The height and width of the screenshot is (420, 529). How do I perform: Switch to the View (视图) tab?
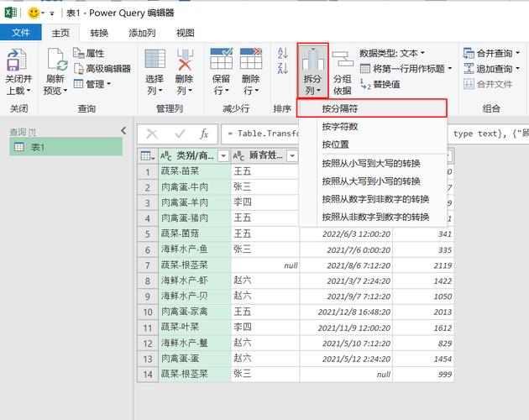tap(186, 33)
